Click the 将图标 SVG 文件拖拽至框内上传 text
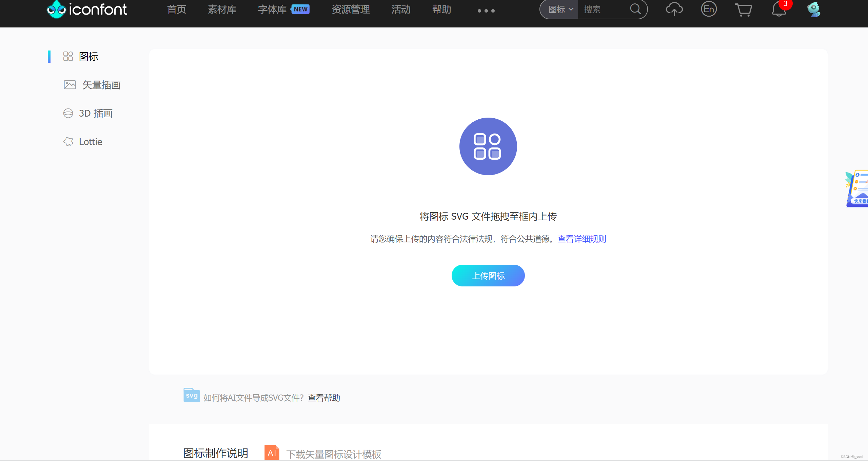The width and height of the screenshot is (868, 462). (488, 216)
